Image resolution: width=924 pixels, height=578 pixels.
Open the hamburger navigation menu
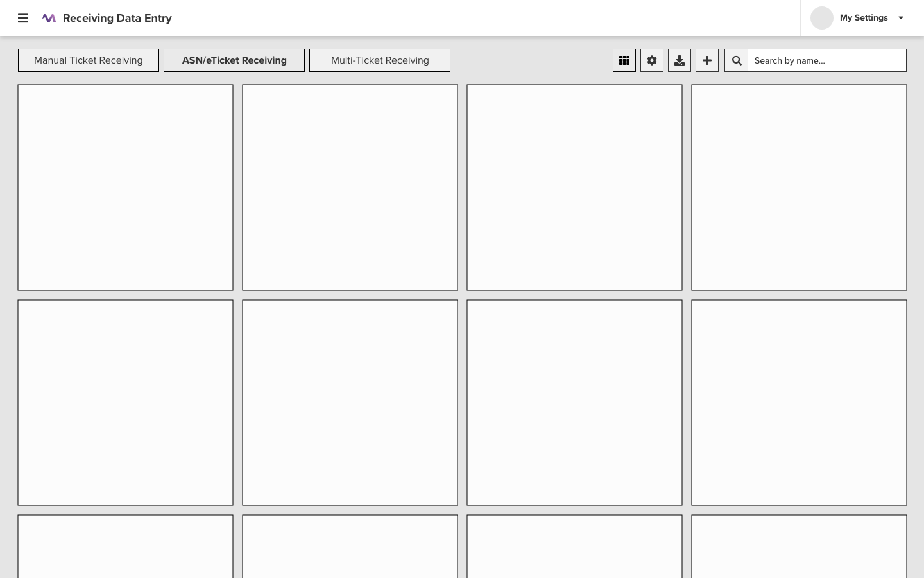coord(23,18)
